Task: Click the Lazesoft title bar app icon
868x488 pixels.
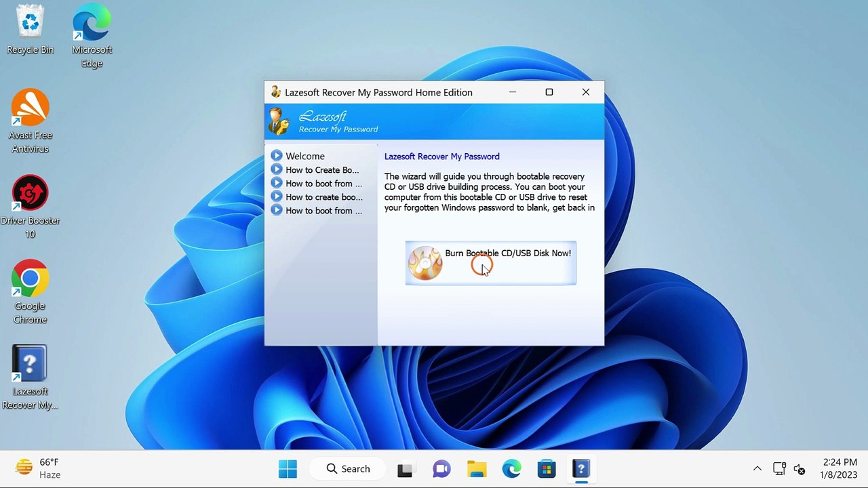Action: 275,92
